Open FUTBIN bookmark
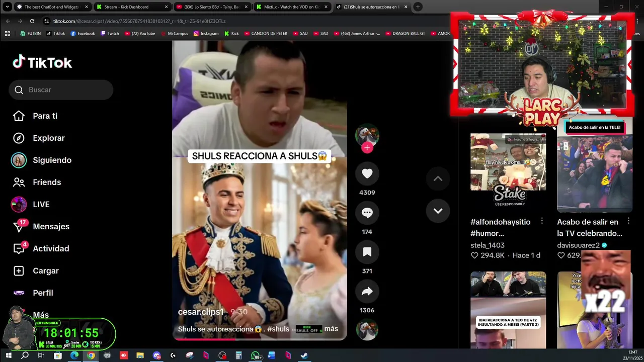 [30, 34]
